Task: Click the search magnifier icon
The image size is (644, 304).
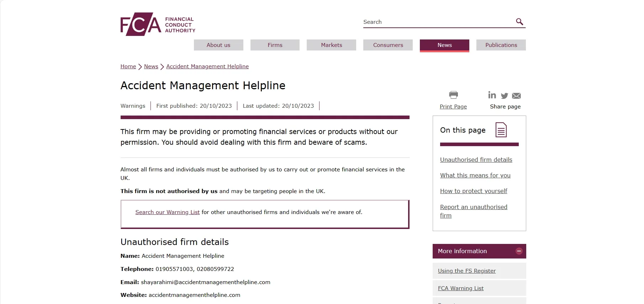Action: [519, 22]
